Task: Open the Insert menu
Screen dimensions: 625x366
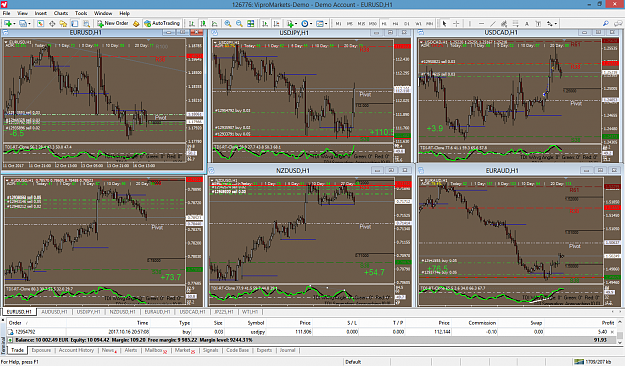Action: tap(41, 13)
